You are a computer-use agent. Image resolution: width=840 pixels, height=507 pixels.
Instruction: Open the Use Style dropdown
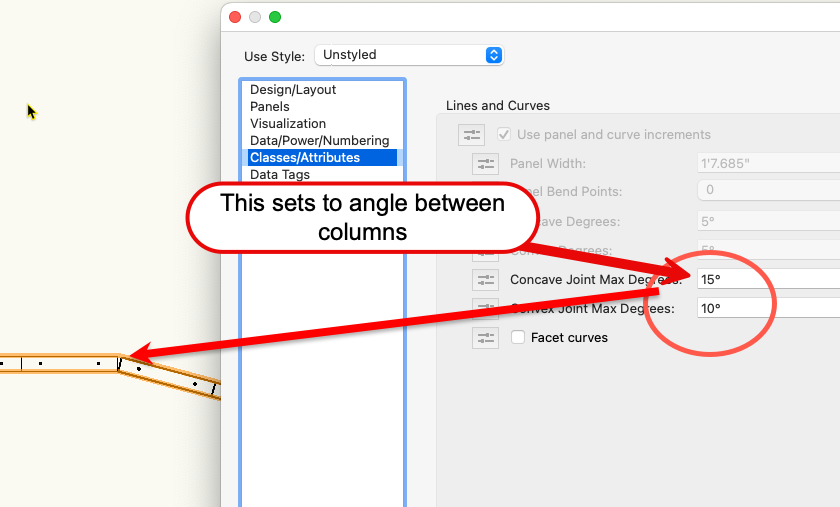409,55
